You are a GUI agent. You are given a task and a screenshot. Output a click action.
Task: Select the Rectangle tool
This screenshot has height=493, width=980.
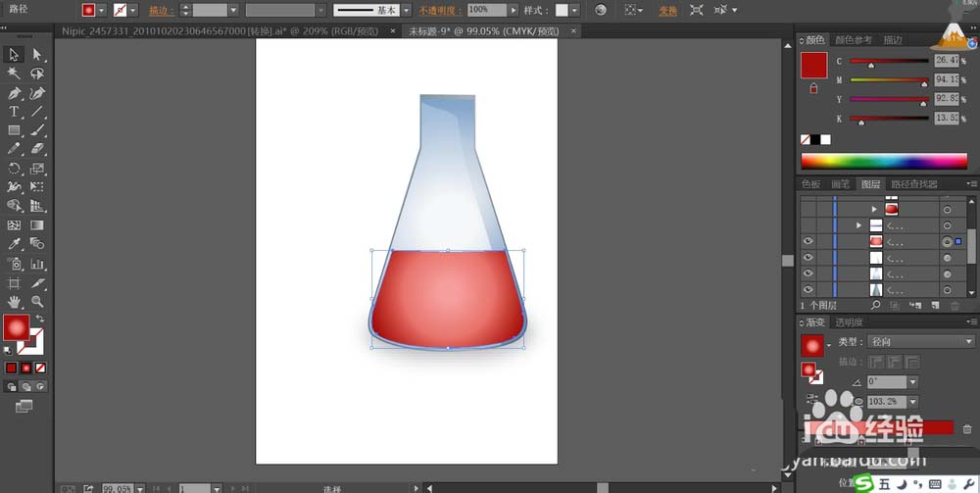pyautogui.click(x=14, y=130)
